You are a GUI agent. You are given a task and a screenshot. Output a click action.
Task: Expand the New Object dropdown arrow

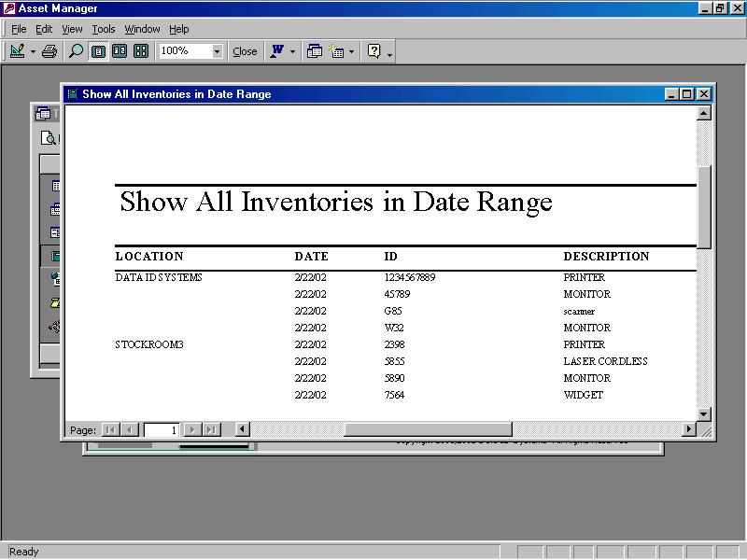pos(352,52)
